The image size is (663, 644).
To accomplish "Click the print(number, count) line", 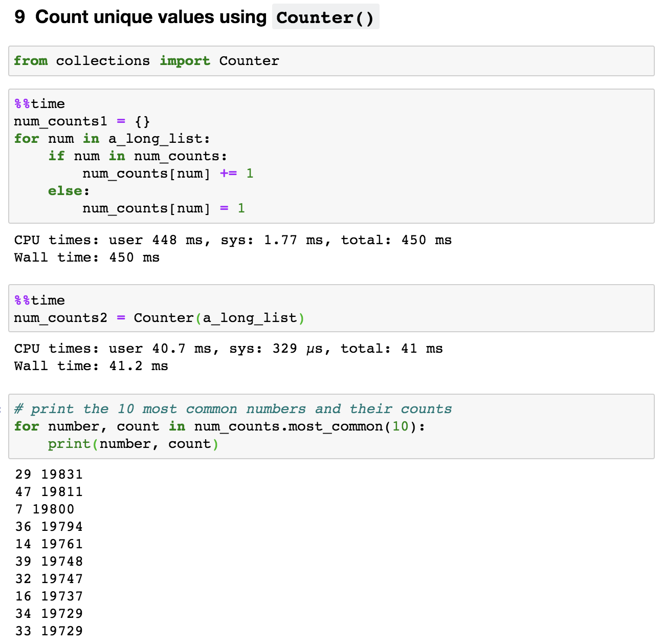I will click(x=133, y=444).
